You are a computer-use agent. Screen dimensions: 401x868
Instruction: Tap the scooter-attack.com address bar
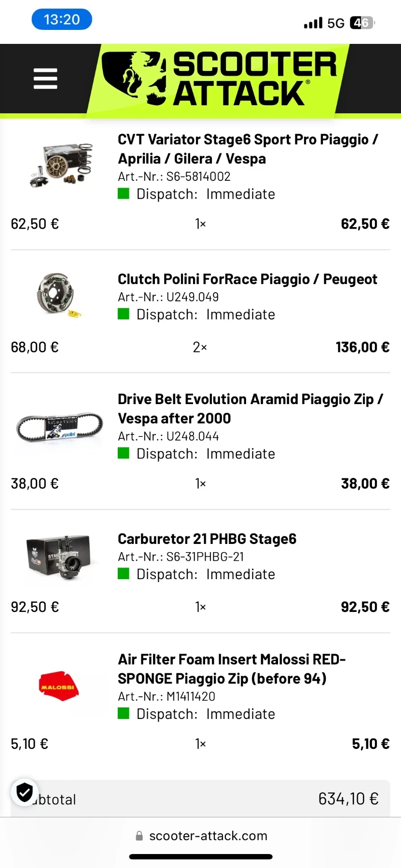[x=207, y=836]
